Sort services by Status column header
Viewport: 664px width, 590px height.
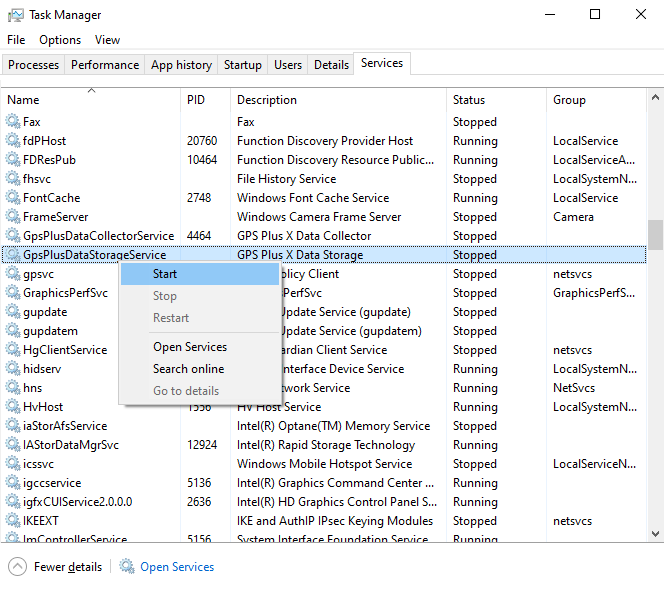(469, 100)
